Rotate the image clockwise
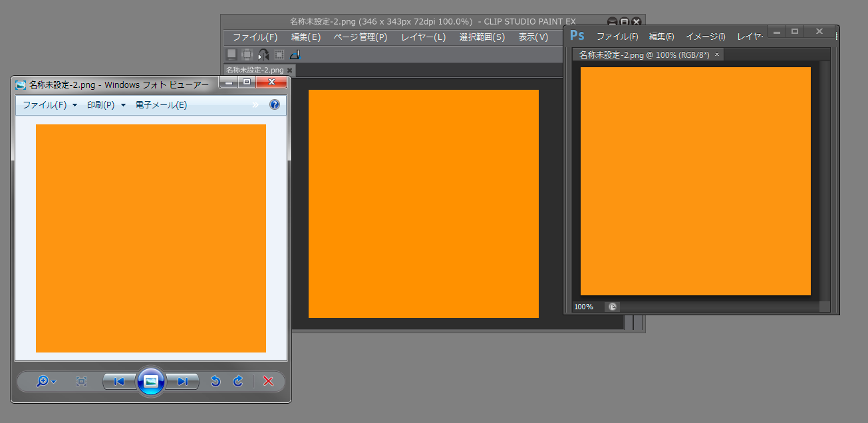 point(237,381)
